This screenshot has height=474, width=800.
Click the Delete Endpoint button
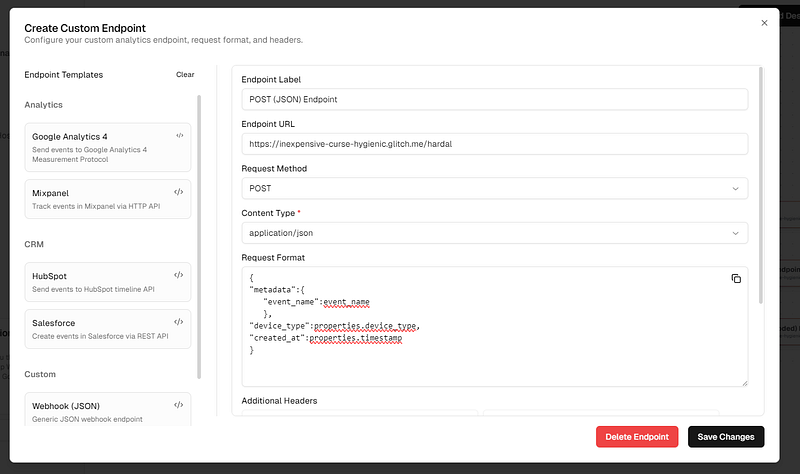coord(637,437)
